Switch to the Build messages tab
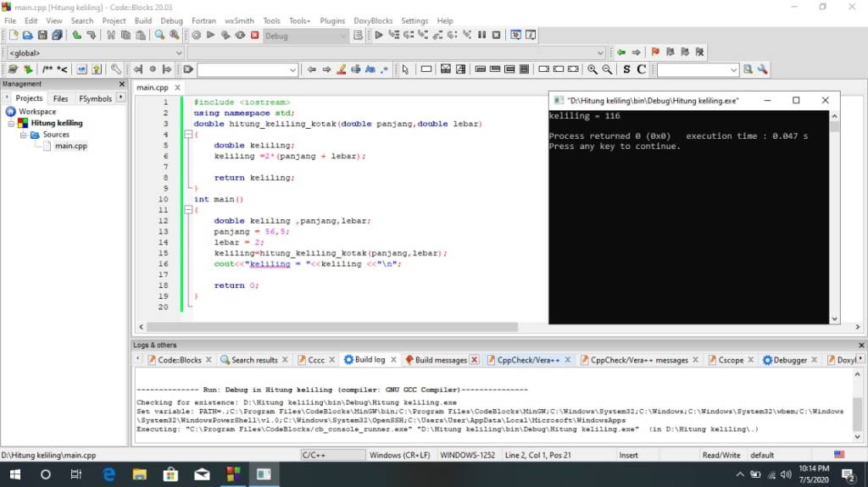 (x=435, y=360)
